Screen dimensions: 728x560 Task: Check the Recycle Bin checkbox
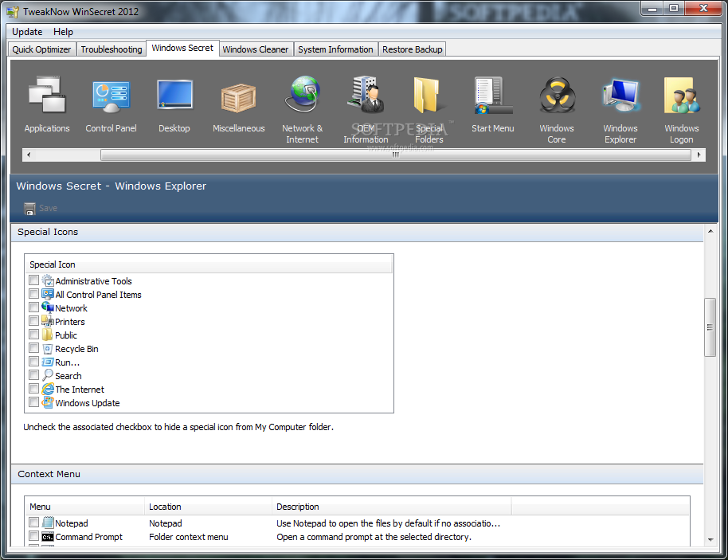point(34,348)
